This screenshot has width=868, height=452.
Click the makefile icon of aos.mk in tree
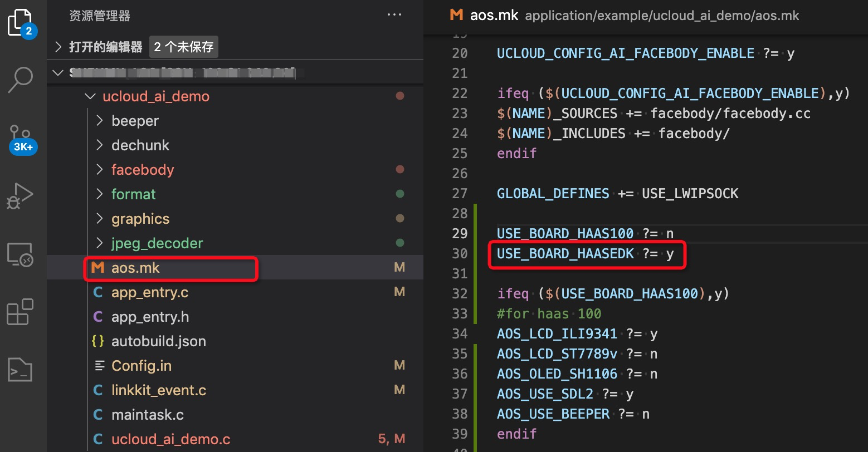tap(98, 268)
